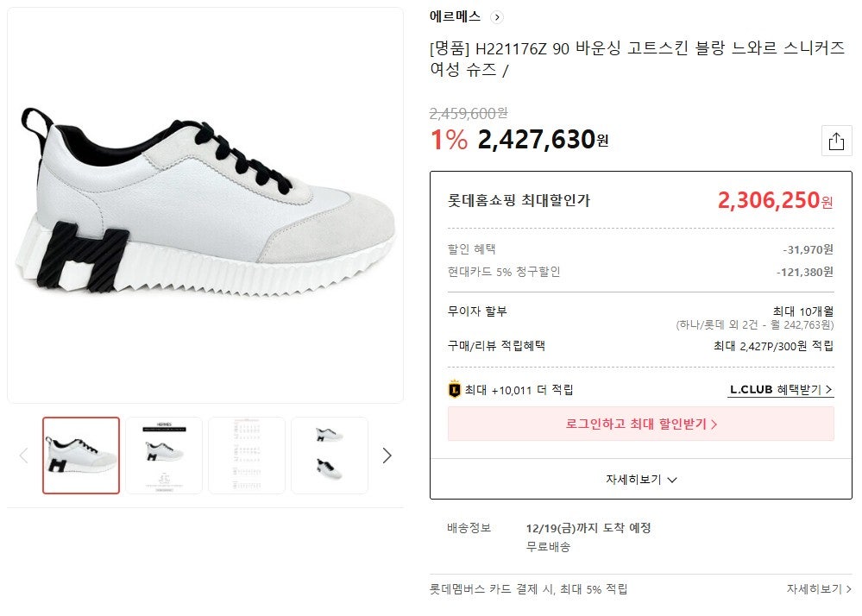Expand the 자세히보기 discount details section

tap(640, 480)
